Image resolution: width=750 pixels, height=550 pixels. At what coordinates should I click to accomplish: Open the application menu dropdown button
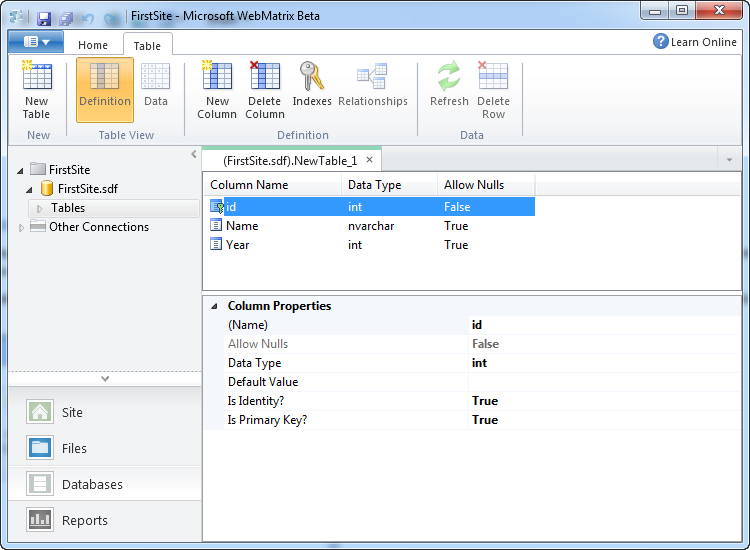coord(35,42)
